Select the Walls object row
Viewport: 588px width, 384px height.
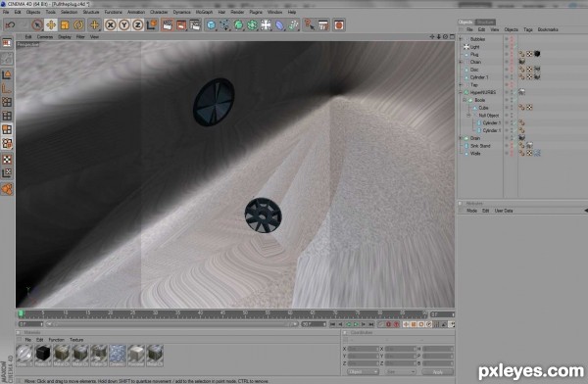point(475,154)
